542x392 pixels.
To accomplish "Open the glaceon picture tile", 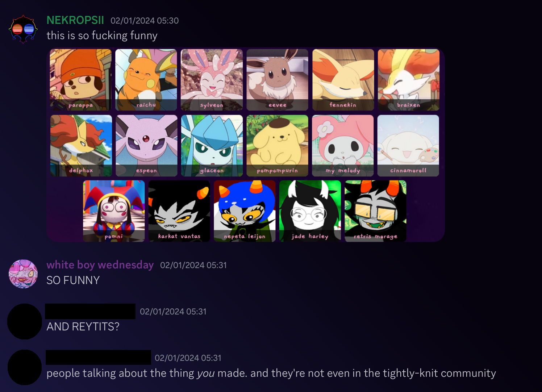I will [212, 146].
